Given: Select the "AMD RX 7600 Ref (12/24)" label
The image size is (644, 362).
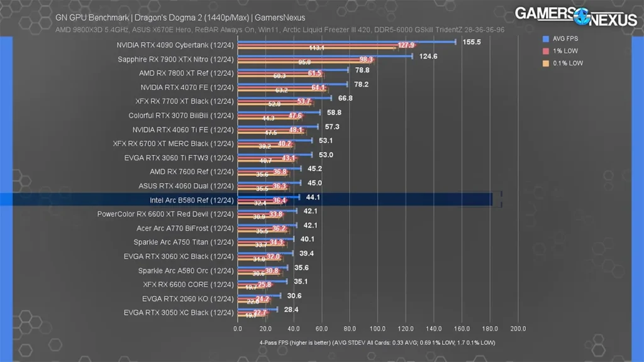Looking at the screenshot, I should [192, 172].
